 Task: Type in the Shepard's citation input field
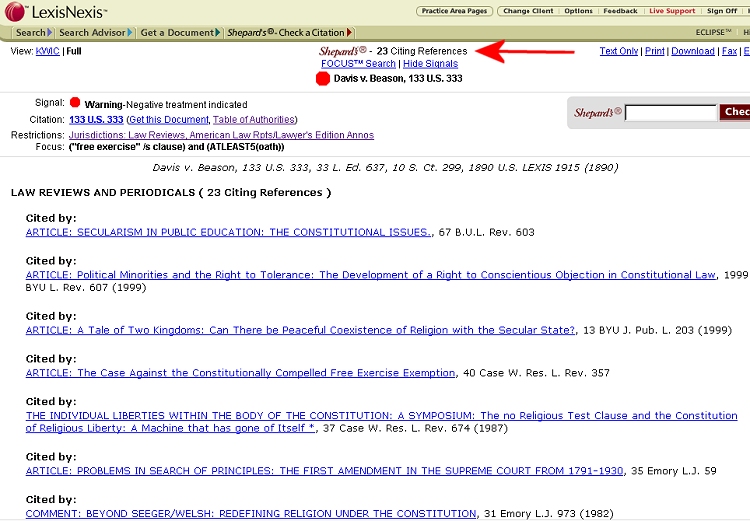pos(670,113)
